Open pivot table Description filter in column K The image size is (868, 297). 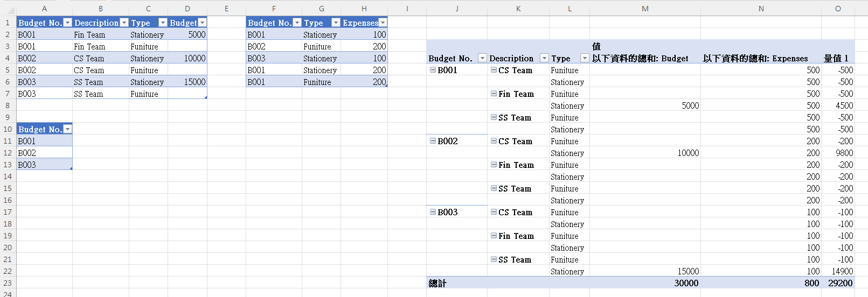(x=544, y=58)
